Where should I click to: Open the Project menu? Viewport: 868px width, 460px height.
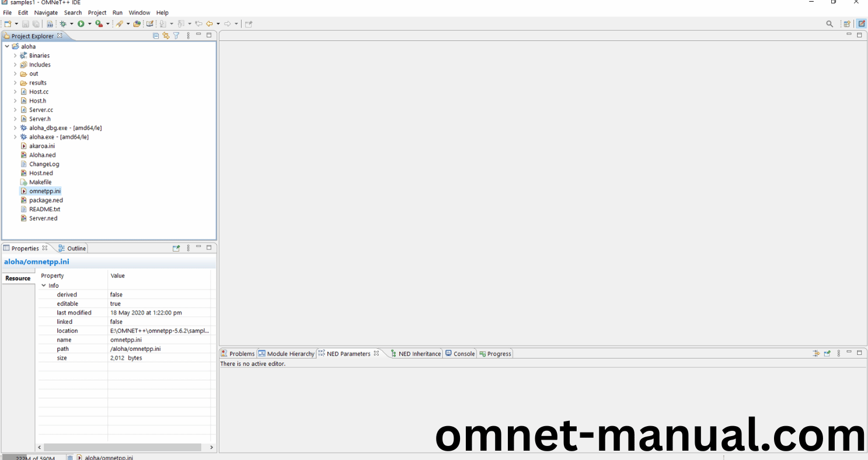(97, 12)
